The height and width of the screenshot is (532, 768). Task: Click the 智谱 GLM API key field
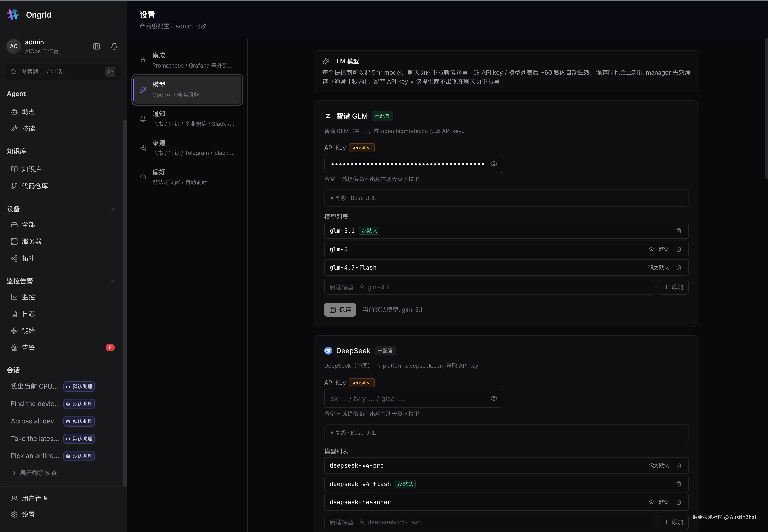(414, 164)
